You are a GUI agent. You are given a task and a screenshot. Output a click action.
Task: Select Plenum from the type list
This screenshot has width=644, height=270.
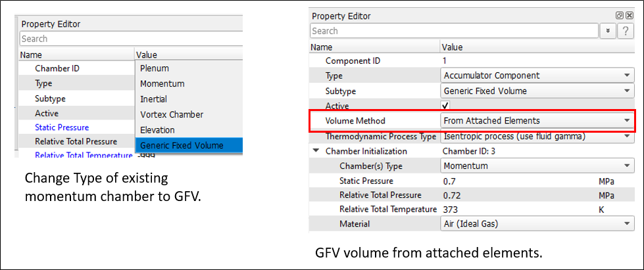pos(155,68)
